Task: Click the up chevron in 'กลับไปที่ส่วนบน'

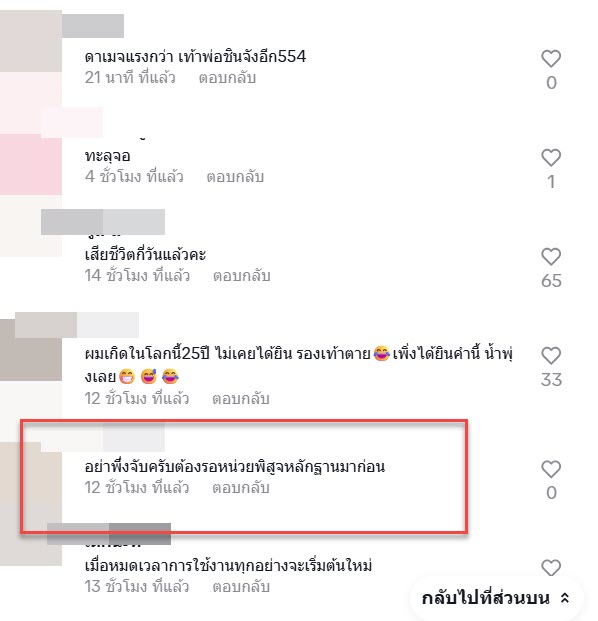Action: [565, 598]
